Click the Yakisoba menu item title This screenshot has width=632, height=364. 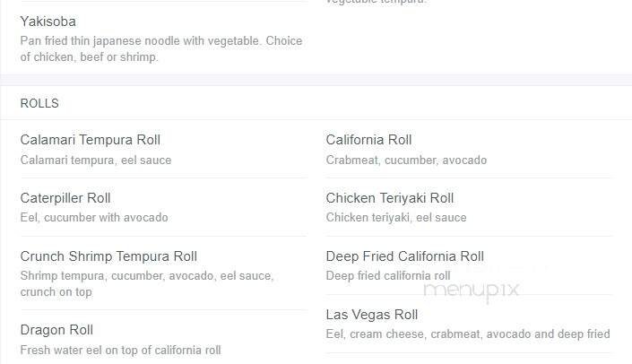coord(48,21)
